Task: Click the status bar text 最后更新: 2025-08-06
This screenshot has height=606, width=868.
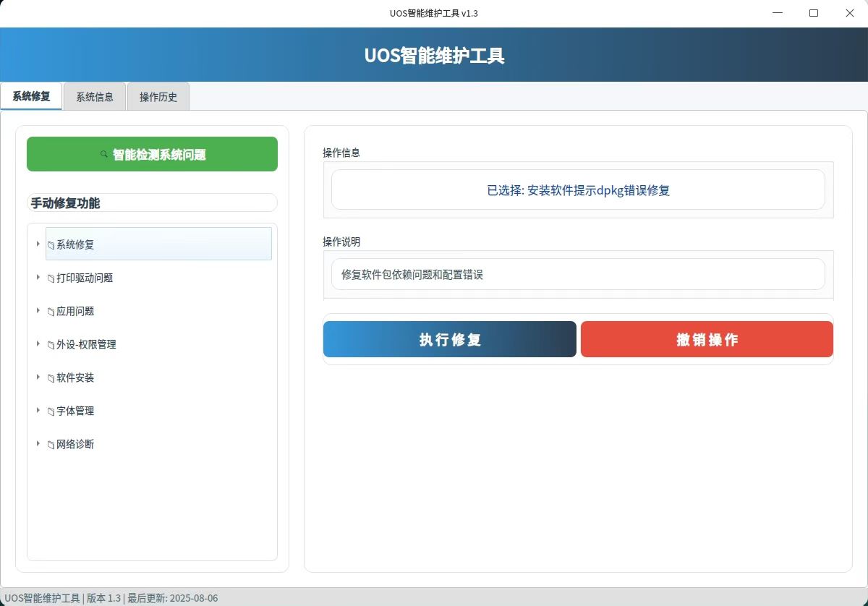Action: [x=173, y=598]
